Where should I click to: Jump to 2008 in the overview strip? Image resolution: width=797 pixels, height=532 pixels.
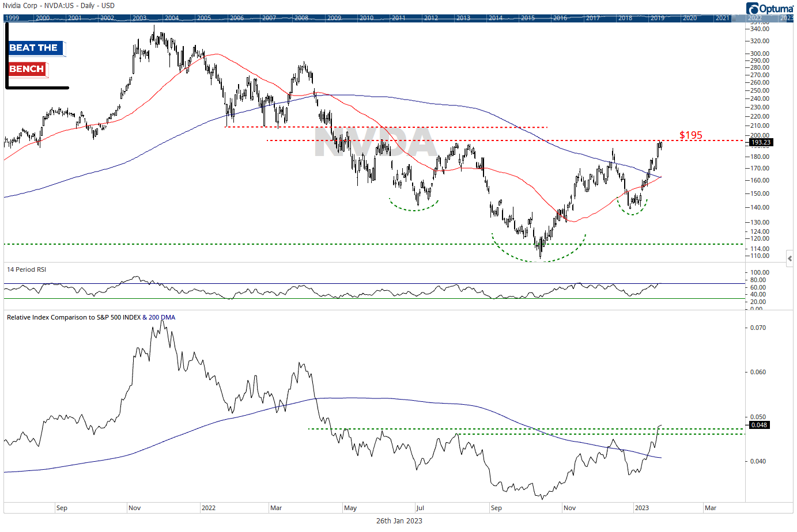point(301,18)
